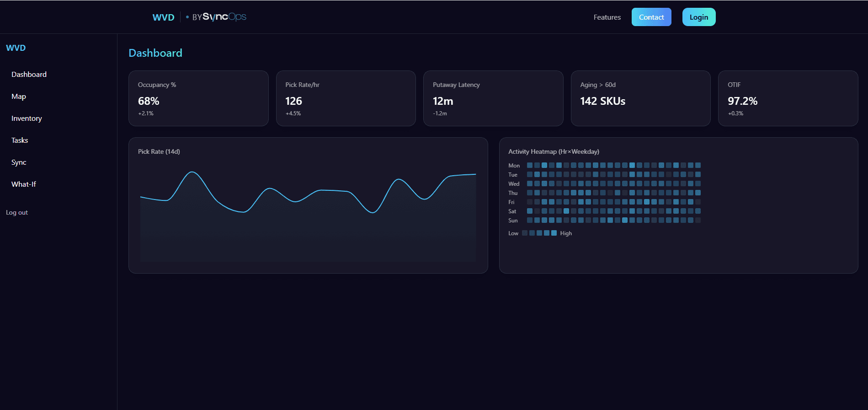This screenshot has width=868, height=410.
Task: Click the OTIF card label
Action: point(734,85)
